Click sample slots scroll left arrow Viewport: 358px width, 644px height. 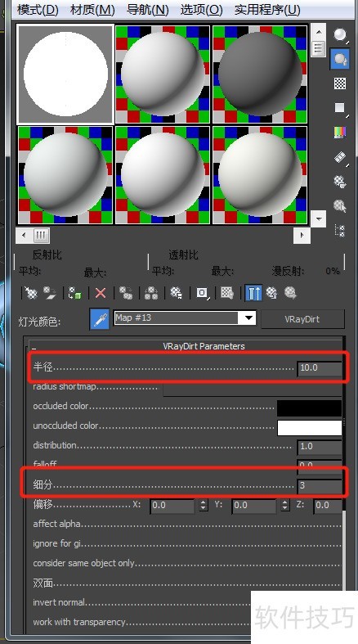tap(24, 236)
